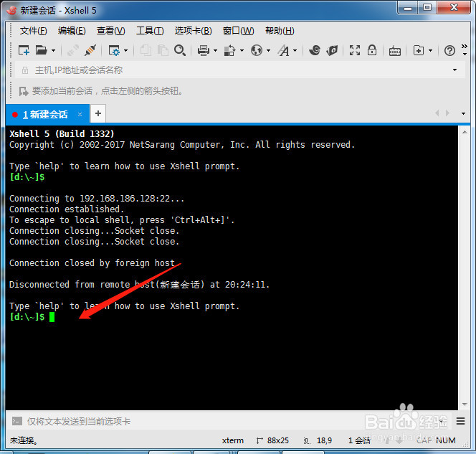Launch Xftp green swirl icon
Viewport: 476px width, 454px height.
[x=332, y=50]
